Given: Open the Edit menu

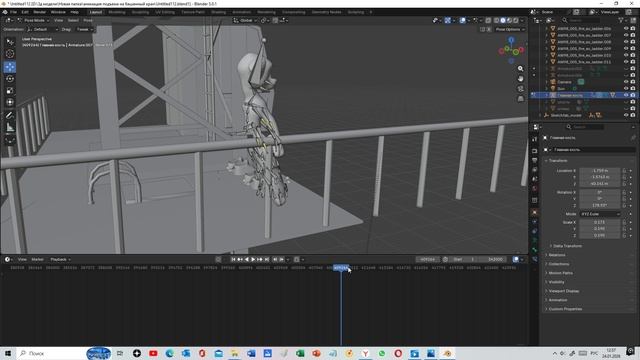Looking at the screenshot, I should point(25,12).
